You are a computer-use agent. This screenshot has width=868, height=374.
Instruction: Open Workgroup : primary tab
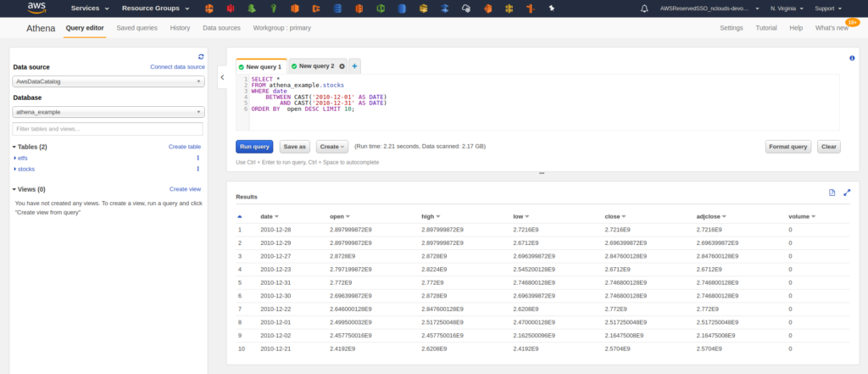(x=281, y=28)
